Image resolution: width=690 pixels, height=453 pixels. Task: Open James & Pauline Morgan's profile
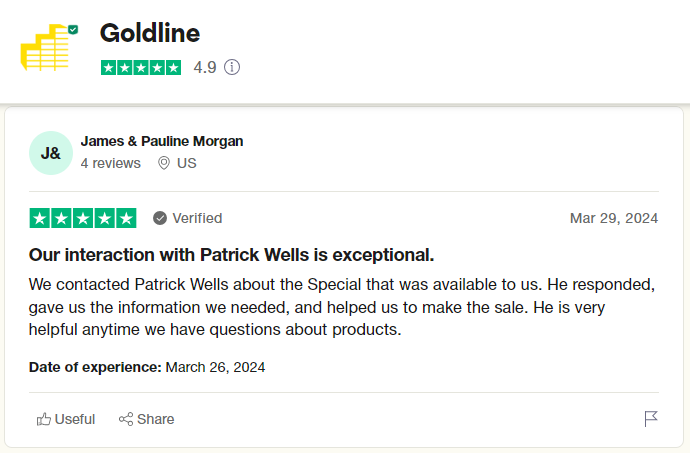pyautogui.click(x=161, y=141)
